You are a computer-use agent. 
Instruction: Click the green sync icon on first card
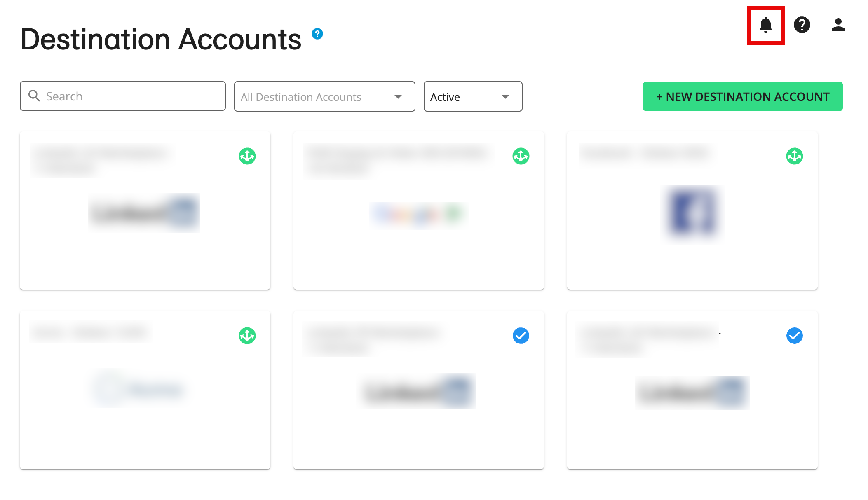(247, 156)
